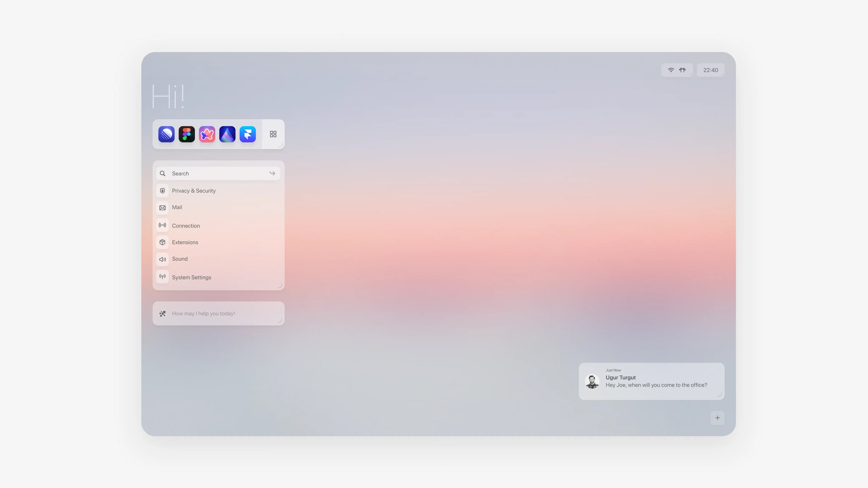
Task: Open System Settings from the list
Action: click(191, 277)
